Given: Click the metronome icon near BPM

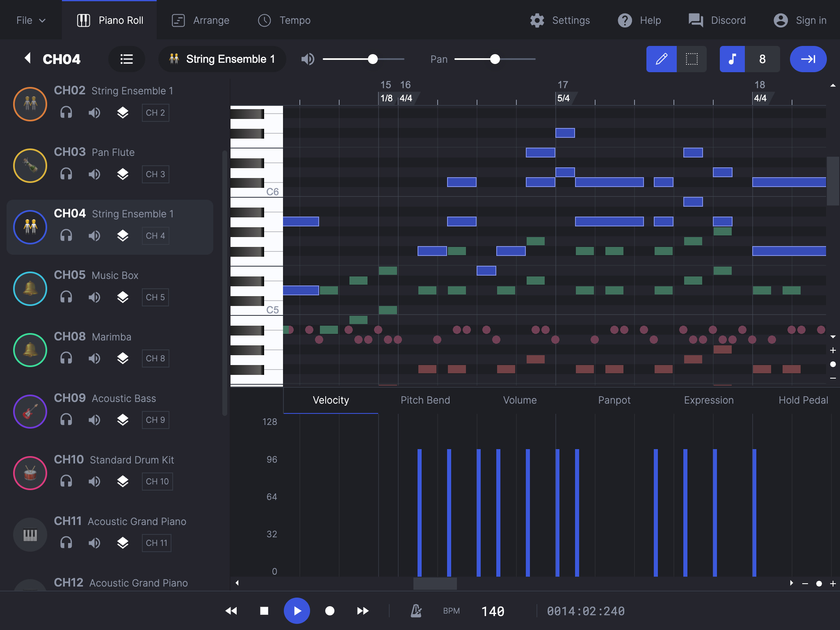Looking at the screenshot, I should (x=415, y=611).
